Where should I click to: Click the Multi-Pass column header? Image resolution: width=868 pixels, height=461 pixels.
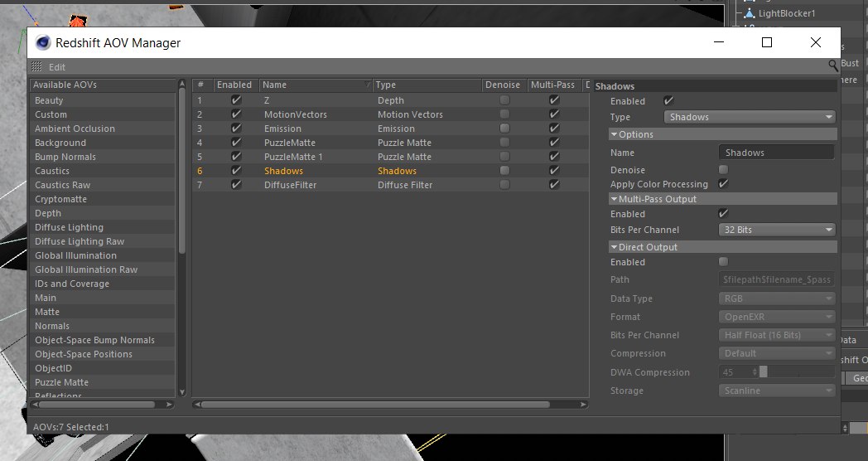click(554, 85)
